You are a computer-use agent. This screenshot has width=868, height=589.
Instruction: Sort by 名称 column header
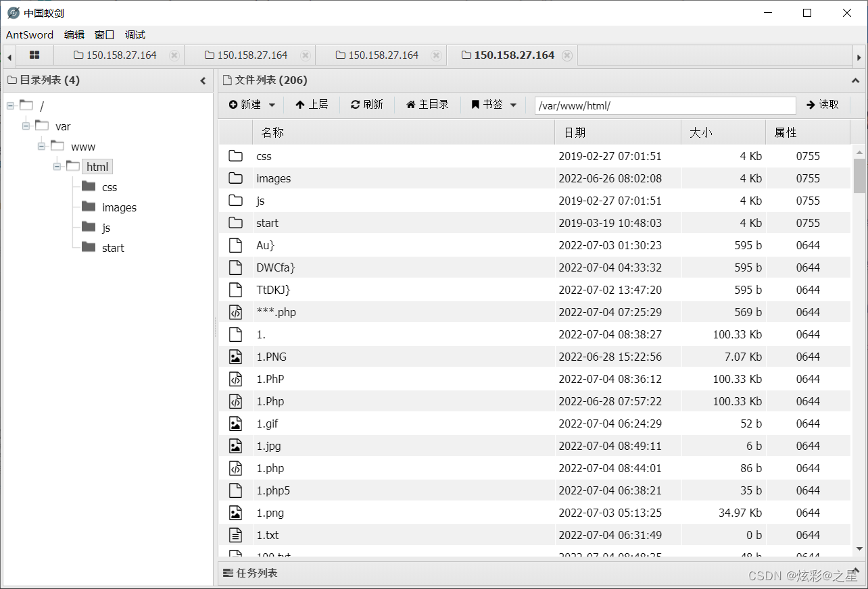[404, 132]
